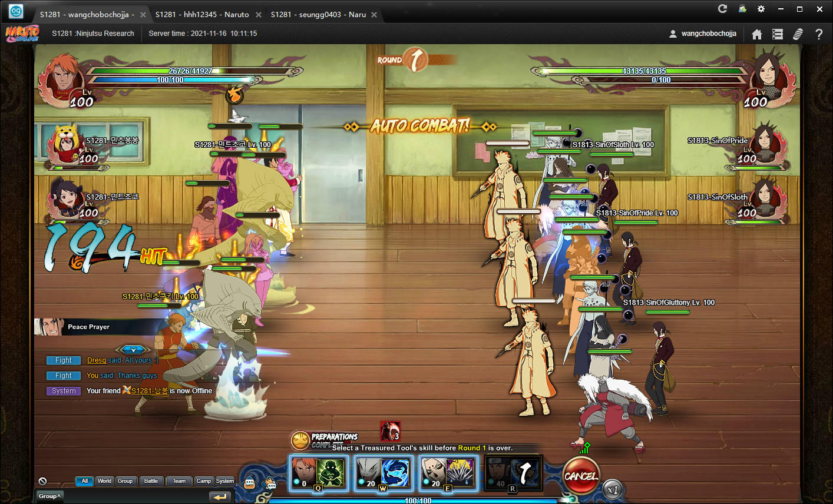Screen dimensions: 833x504
Task: Go to the home page icon
Action: 757,34
